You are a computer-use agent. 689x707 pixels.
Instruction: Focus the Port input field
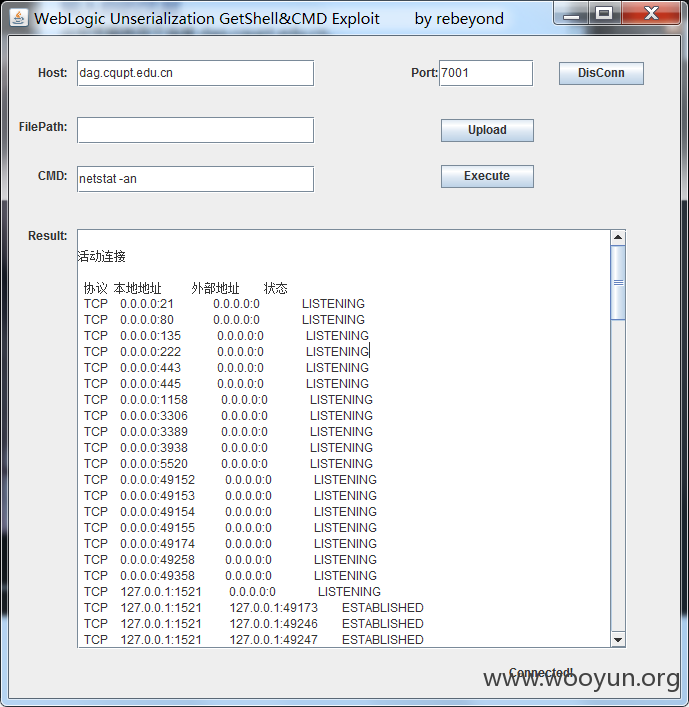(486, 73)
